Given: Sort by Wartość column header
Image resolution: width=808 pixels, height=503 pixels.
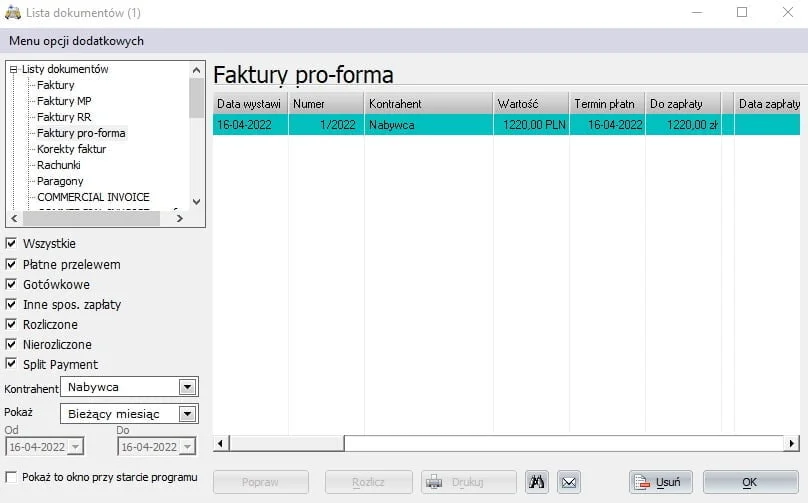Looking at the screenshot, I should (531, 104).
